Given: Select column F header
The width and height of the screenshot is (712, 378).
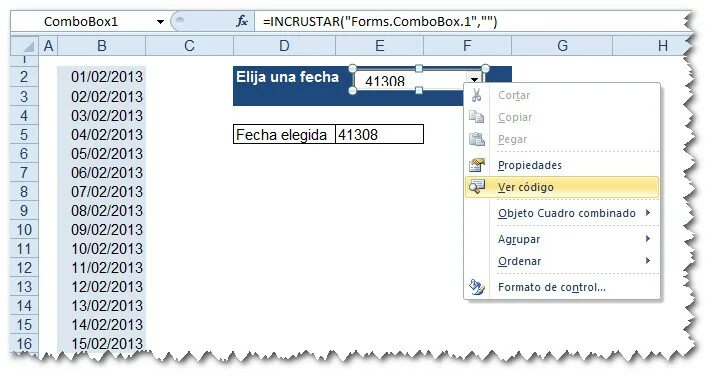Looking at the screenshot, I should (x=467, y=45).
